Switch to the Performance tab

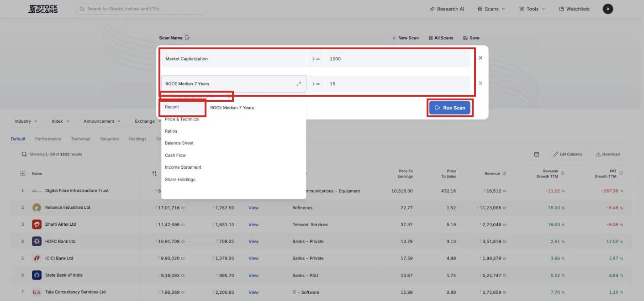click(x=48, y=139)
